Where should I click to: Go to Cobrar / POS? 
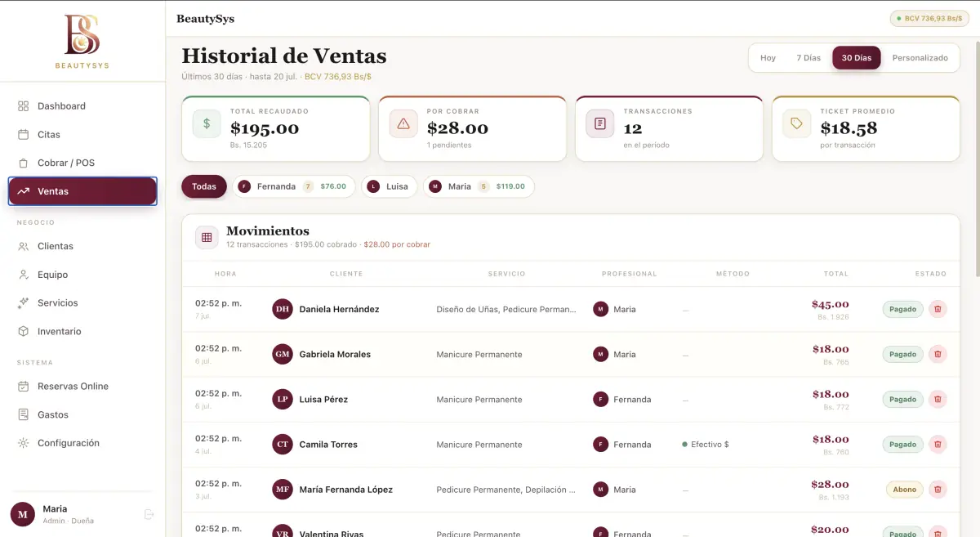tap(82, 163)
